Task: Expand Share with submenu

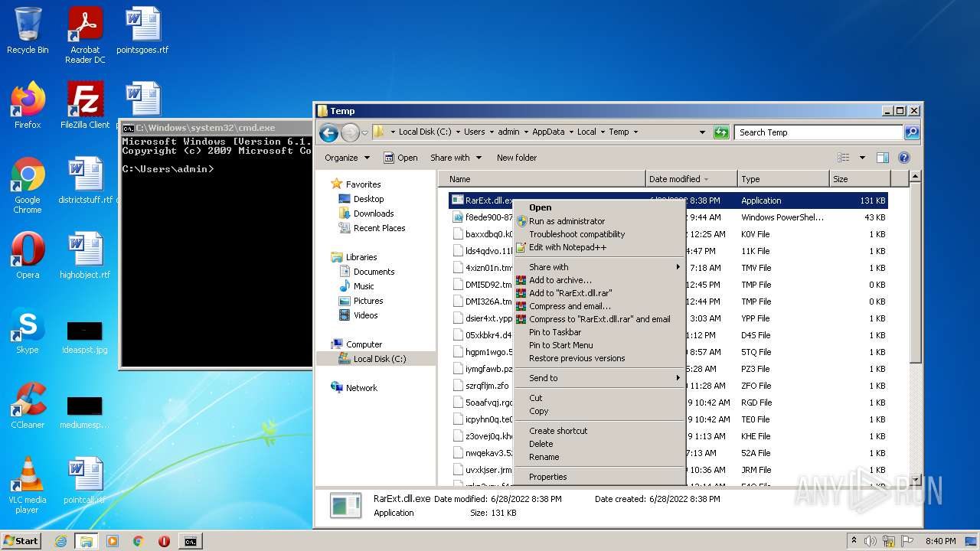Action: (x=599, y=267)
